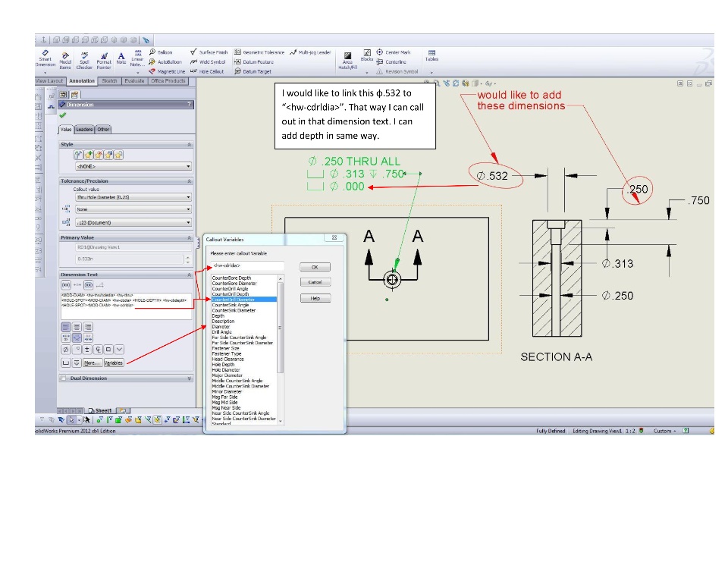Insert square symbol in dimension text

tap(108, 350)
